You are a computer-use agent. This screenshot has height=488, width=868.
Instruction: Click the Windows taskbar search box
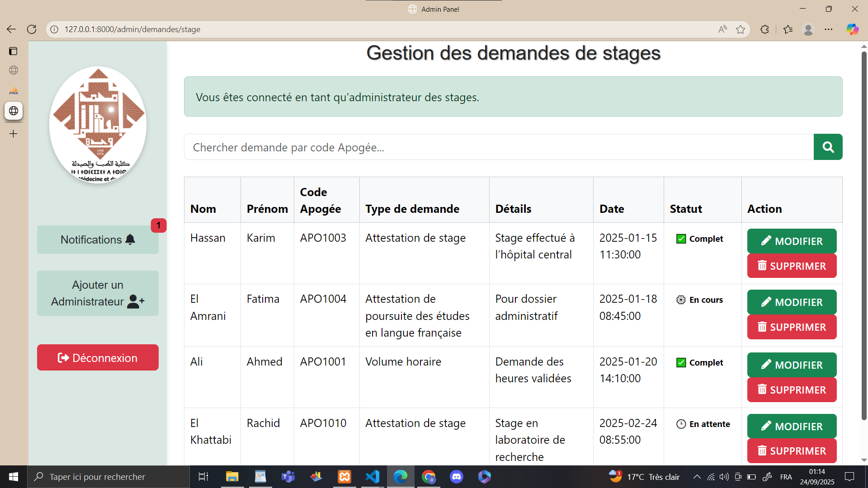(108, 477)
